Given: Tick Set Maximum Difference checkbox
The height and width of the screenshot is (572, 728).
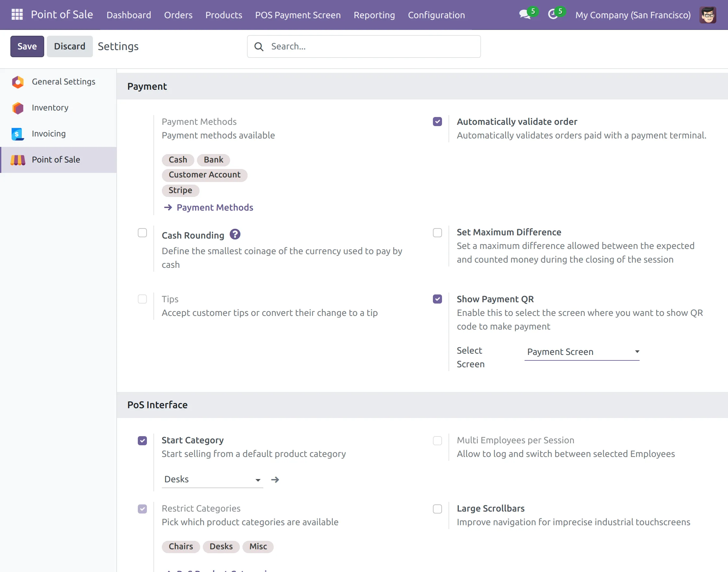Looking at the screenshot, I should (x=437, y=233).
